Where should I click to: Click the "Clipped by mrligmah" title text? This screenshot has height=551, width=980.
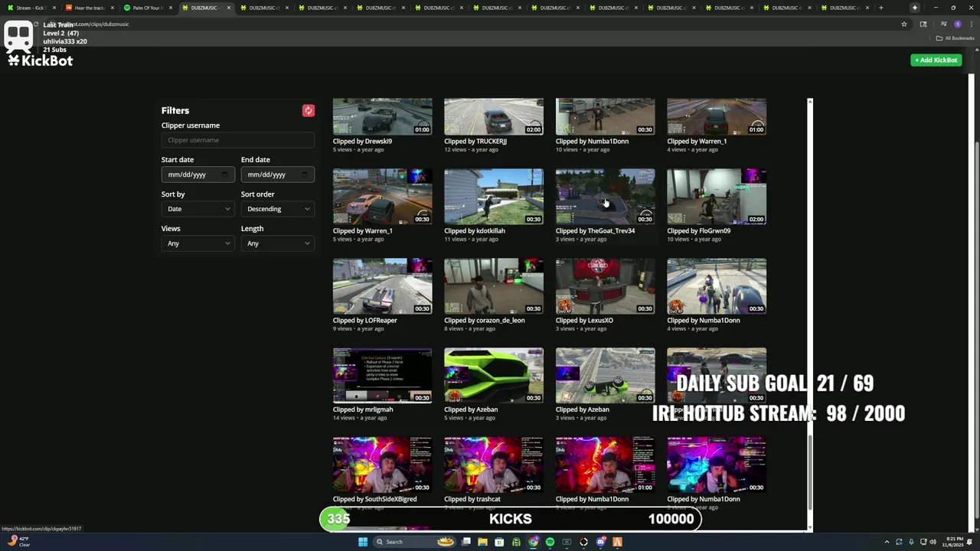(x=363, y=409)
